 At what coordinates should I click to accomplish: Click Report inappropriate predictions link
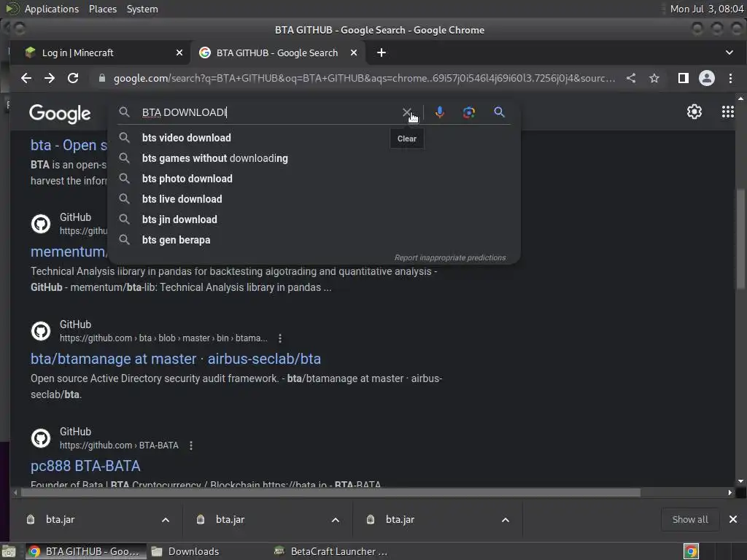449,257
